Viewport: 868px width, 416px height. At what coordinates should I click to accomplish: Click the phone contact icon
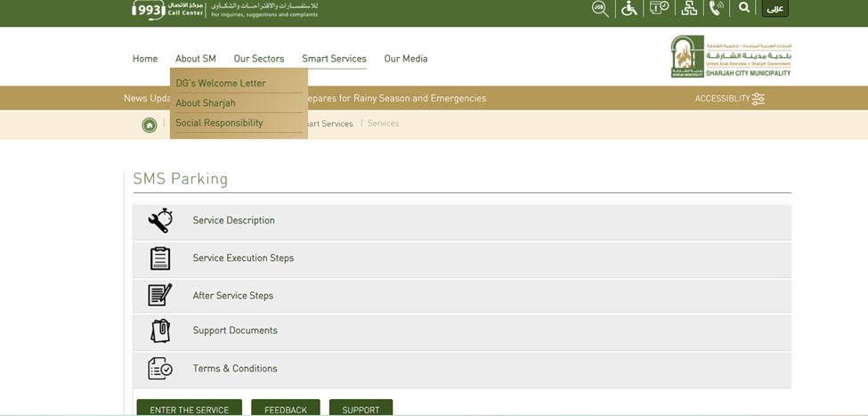pos(717,8)
